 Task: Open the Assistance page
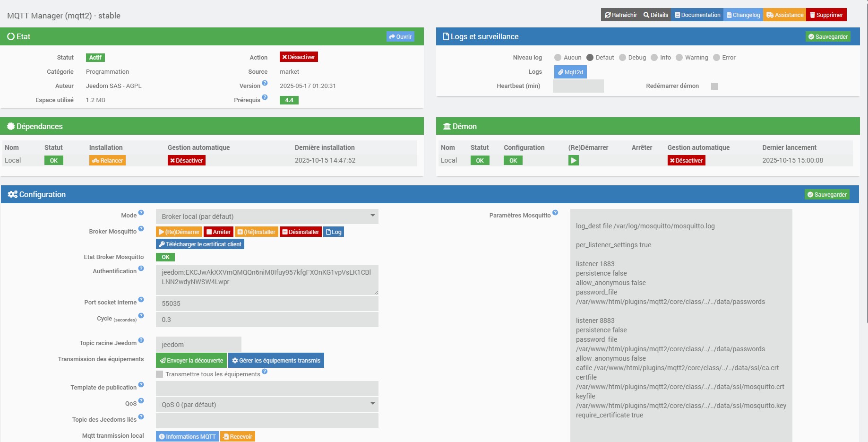[x=785, y=15]
